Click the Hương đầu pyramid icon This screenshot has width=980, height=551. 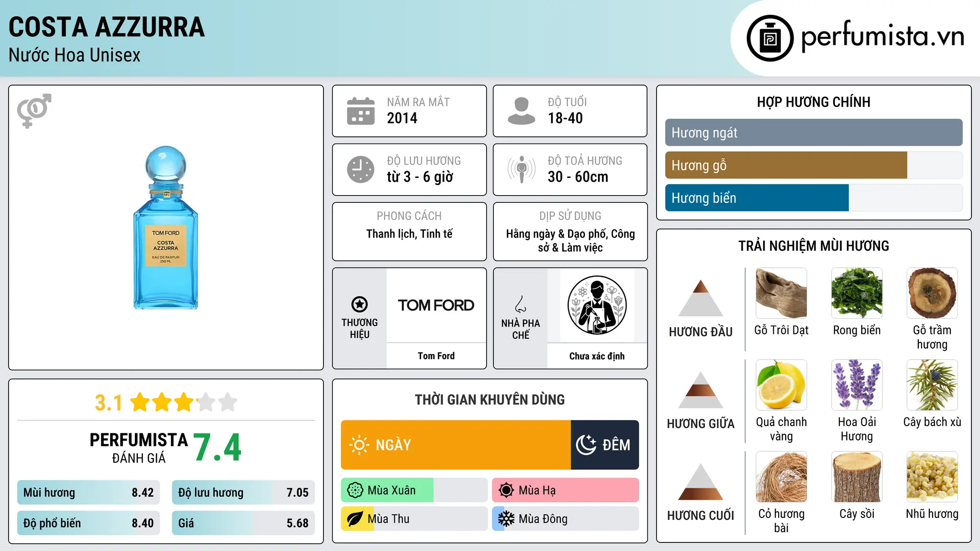[x=701, y=298]
